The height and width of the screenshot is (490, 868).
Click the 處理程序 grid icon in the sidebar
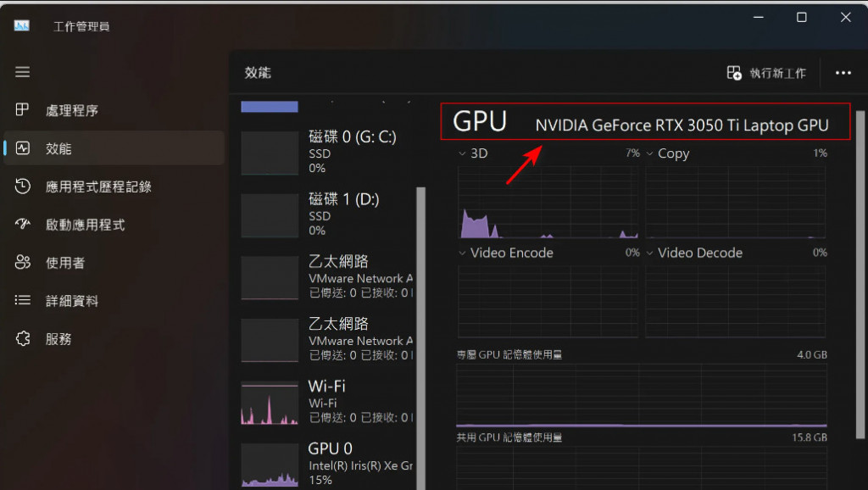(22, 109)
